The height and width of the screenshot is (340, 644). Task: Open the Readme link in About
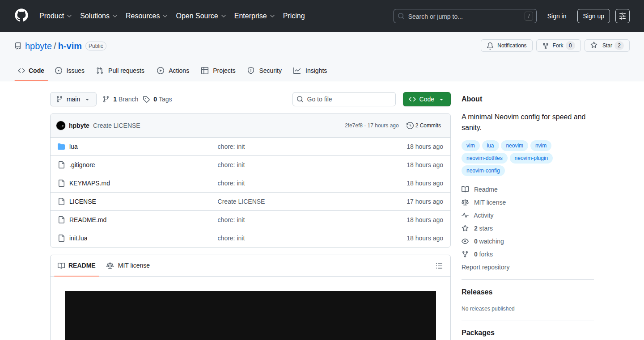pos(480,189)
